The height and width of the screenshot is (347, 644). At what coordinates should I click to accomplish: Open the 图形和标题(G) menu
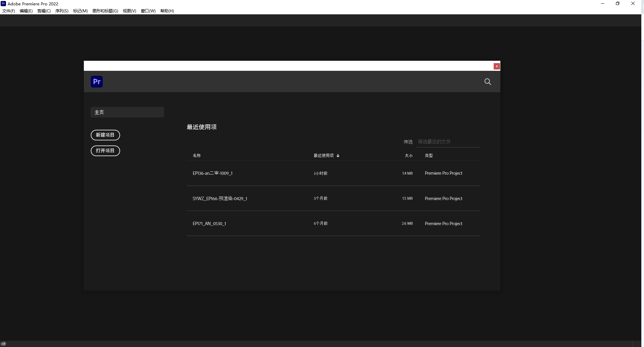pos(105,11)
